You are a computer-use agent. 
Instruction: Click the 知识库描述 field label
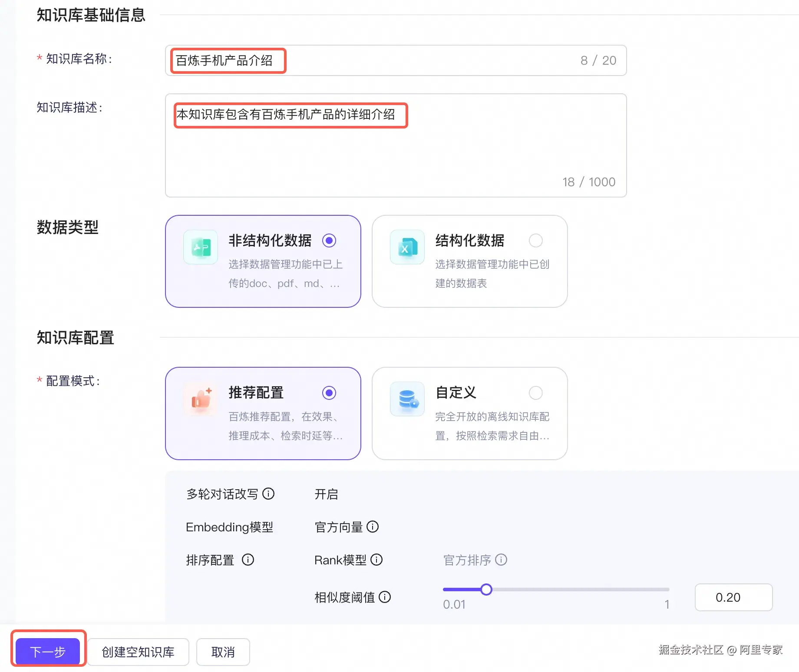(69, 107)
